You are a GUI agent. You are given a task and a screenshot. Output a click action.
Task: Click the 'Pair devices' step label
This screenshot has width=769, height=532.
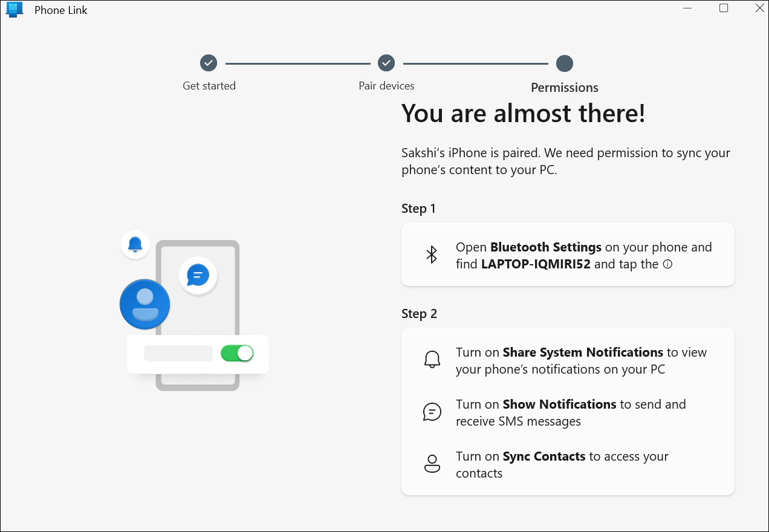tap(387, 86)
